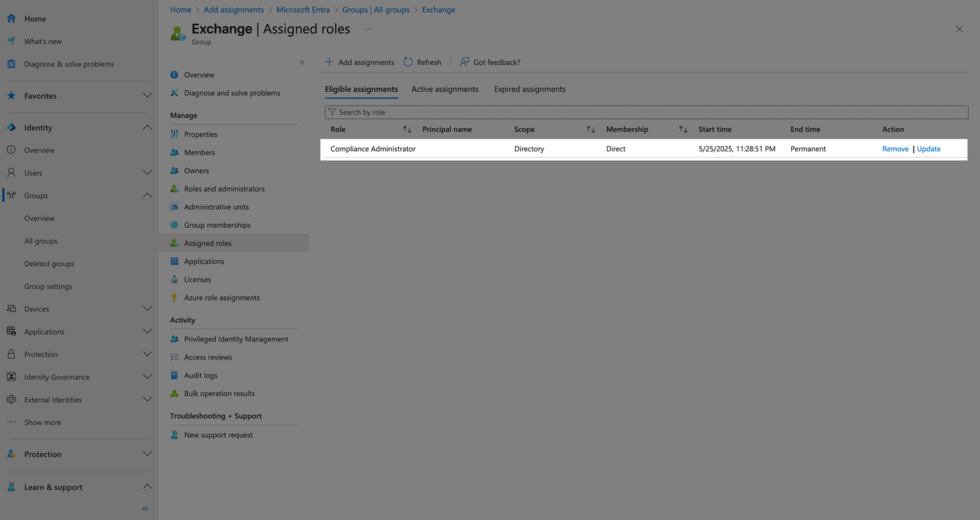Click Update for Compliance Administrator
The image size is (980, 520).
pyautogui.click(x=929, y=149)
